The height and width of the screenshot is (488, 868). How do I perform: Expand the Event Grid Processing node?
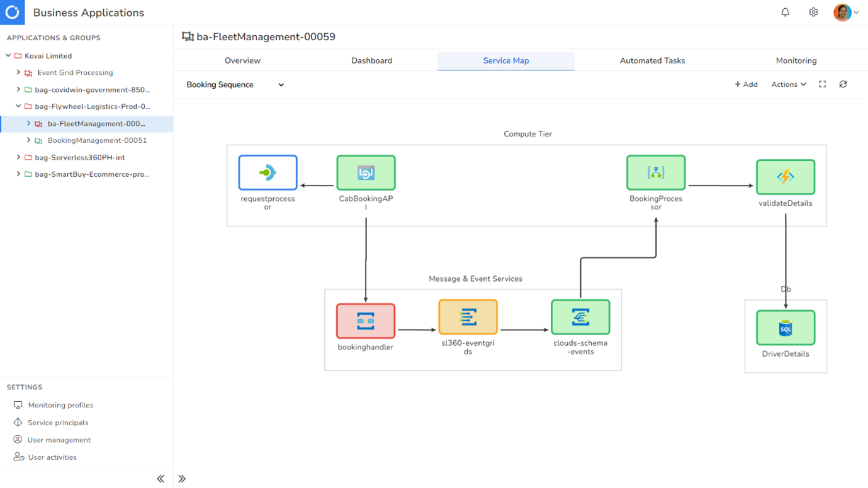(x=18, y=72)
